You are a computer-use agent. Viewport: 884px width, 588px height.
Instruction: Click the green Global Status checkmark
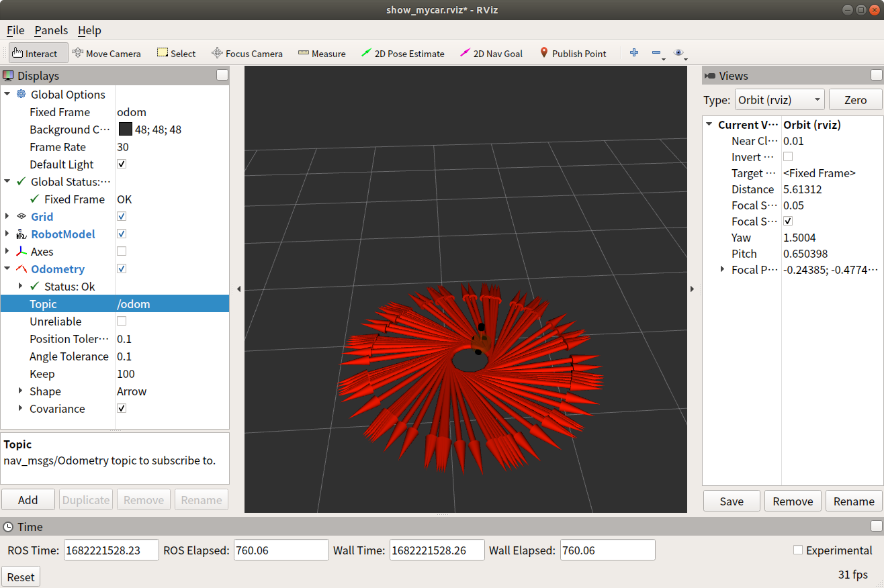tap(21, 182)
